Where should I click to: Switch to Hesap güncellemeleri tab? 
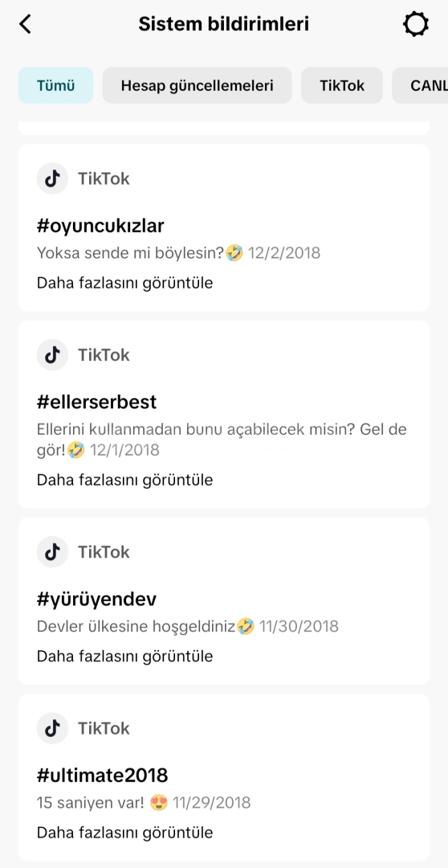[x=197, y=86]
